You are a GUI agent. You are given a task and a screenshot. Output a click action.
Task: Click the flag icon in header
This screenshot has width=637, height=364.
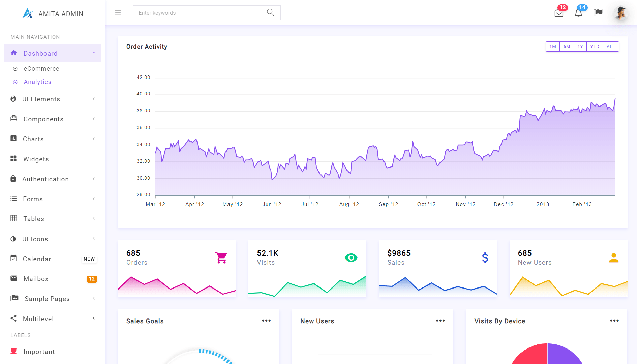[x=598, y=12]
